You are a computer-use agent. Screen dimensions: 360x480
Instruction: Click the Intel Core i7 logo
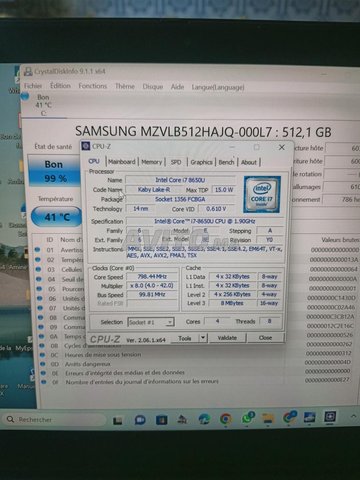click(262, 194)
